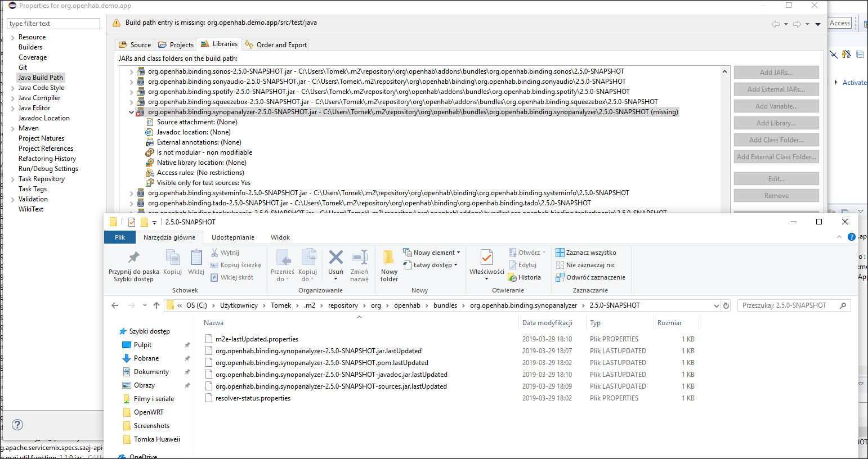Click the Add External JARs... button
The image size is (868, 459).
pyautogui.click(x=776, y=89)
